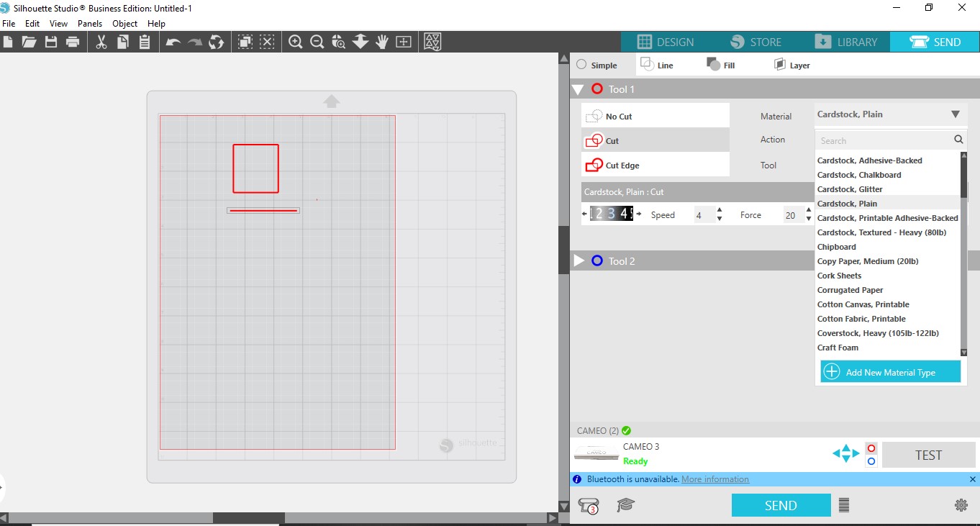Screen dimensions: 980x526
Task: Open a file with the folder icon
Action: pyautogui.click(x=29, y=42)
